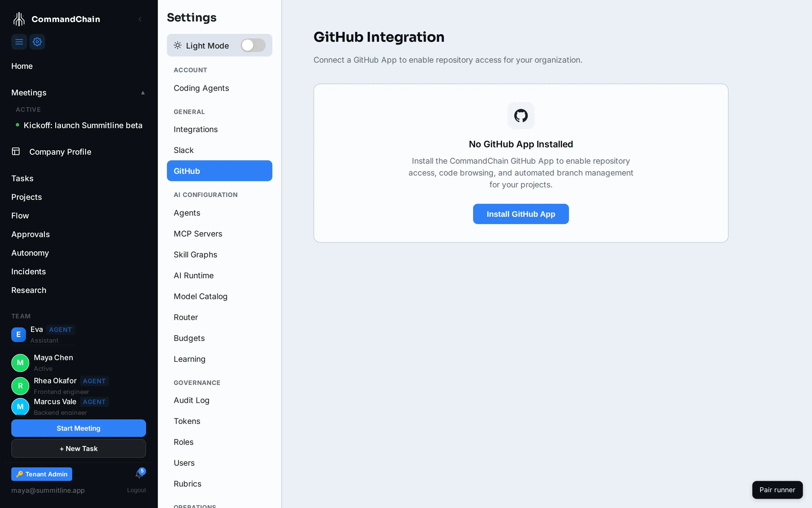Image resolution: width=812 pixels, height=508 pixels.
Task: Click the Company Profile layout icon
Action: click(16, 152)
